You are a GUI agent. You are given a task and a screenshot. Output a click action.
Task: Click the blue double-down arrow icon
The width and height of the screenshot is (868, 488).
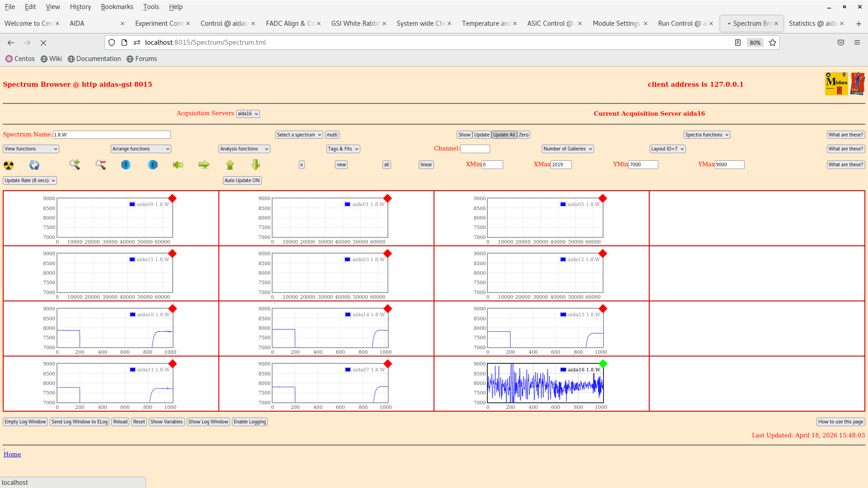(x=126, y=165)
